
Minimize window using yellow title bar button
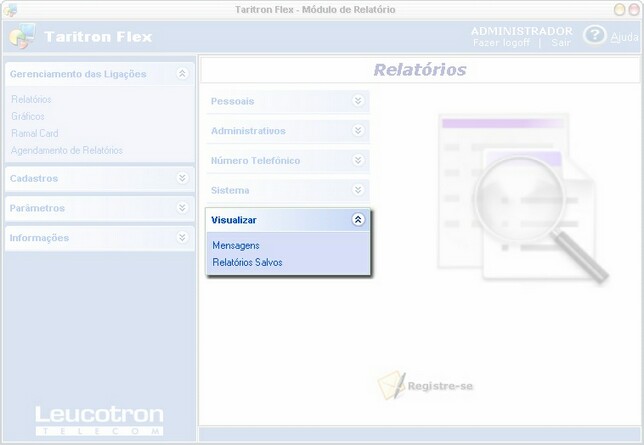point(619,9)
